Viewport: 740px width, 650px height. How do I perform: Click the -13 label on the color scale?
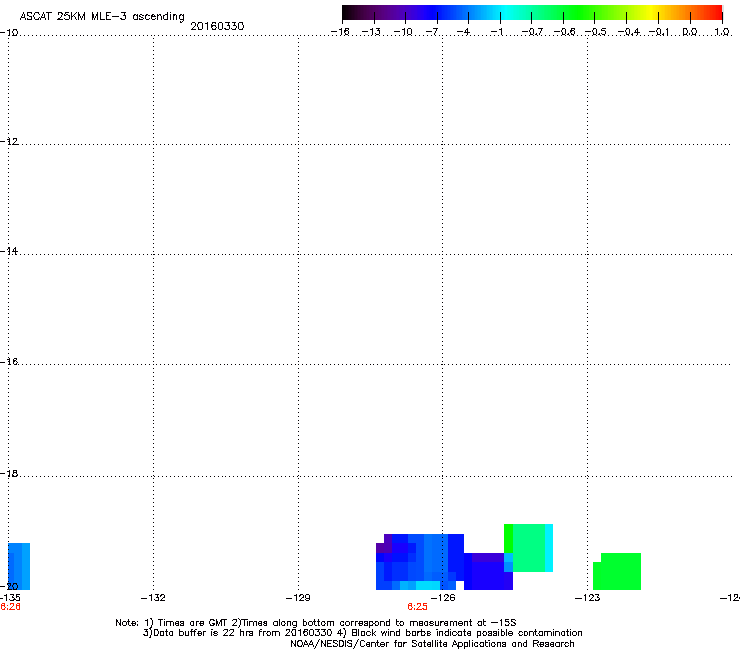point(371,32)
